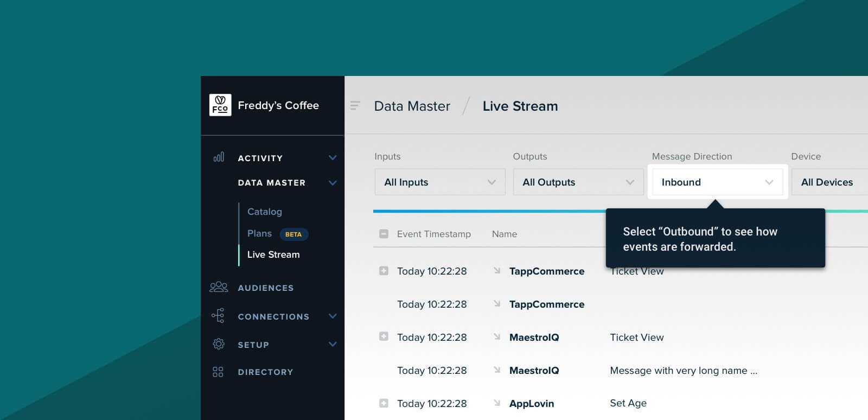Expand the MaestroIQ Ticket View row plus icon
Screen dimensions: 868x420
click(x=384, y=336)
